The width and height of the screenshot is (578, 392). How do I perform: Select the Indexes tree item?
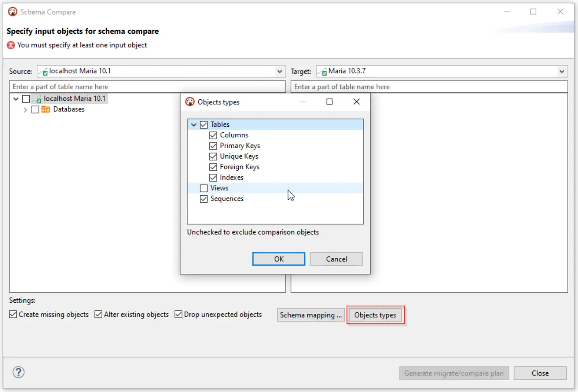(x=231, y=177)
